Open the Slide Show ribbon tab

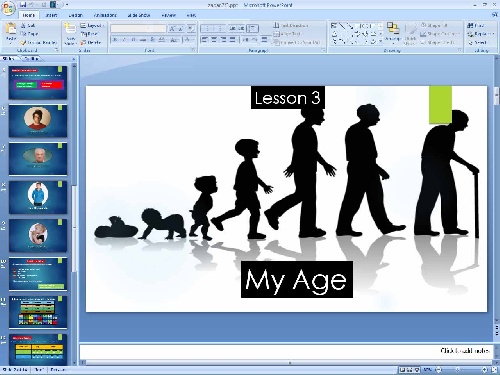click(x=139, y=15)
